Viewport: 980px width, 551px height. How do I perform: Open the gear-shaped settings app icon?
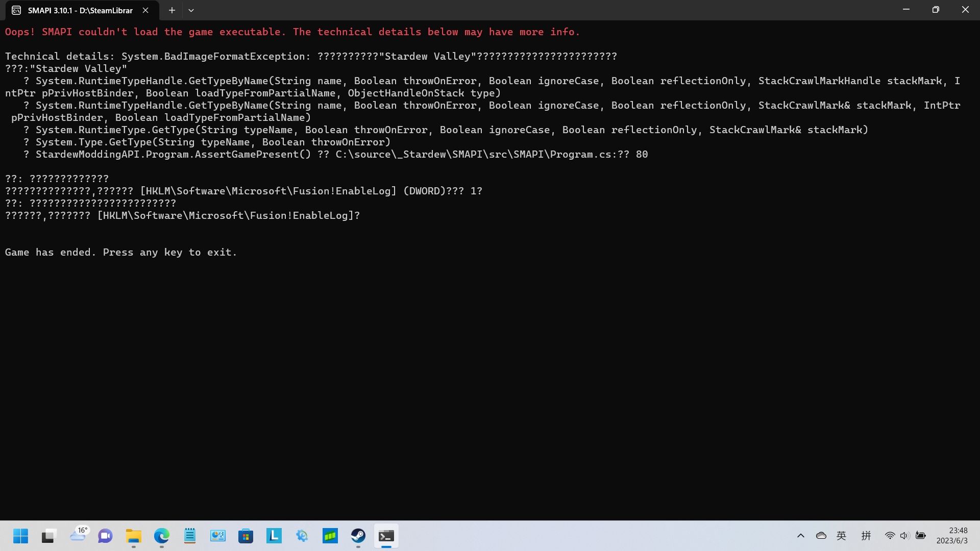point(302,536)
